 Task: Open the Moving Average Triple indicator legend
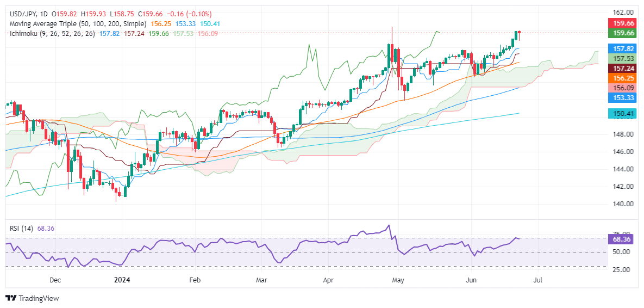click(x=78, y=24)
